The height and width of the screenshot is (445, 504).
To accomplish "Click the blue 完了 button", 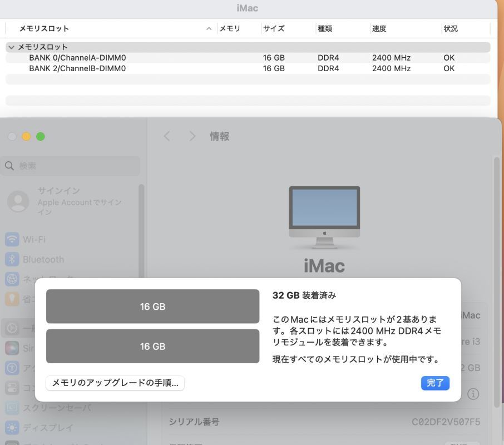I will [x=435, y=383].
